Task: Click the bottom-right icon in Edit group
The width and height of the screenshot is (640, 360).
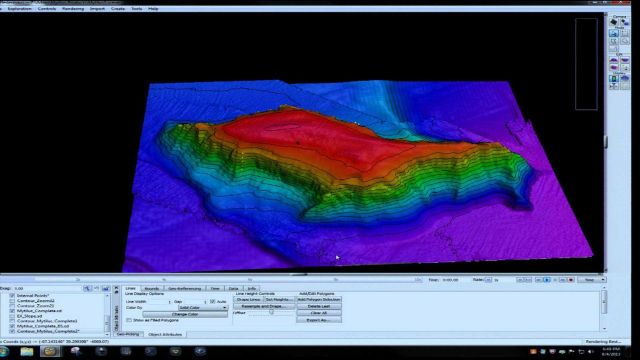Action: (x=625, y=67)
